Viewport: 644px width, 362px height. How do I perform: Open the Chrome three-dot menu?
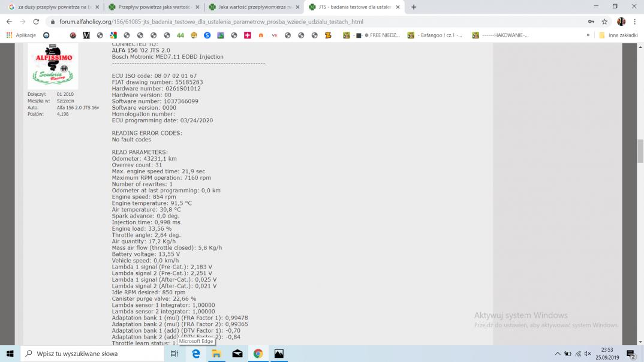point(634,22)
